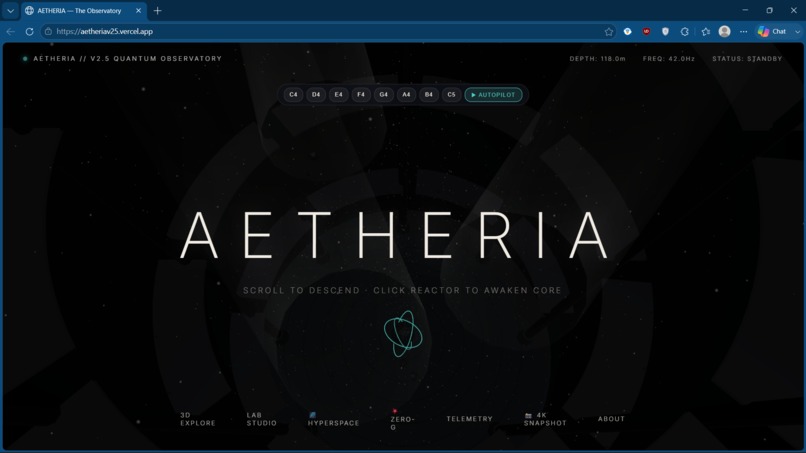Start the Autopilot playback
This screenshot has width=806, height=453.
493,95
